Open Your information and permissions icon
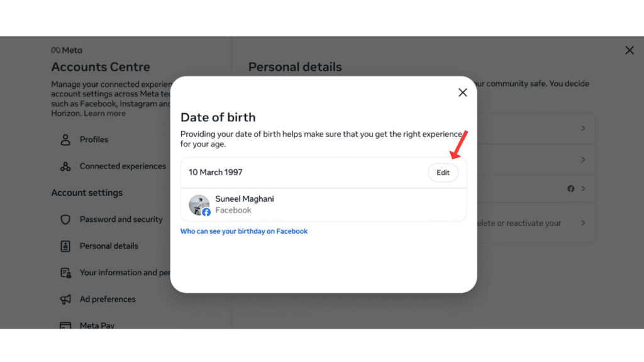Screen dimensions: 644x362 tap(65, 272)
